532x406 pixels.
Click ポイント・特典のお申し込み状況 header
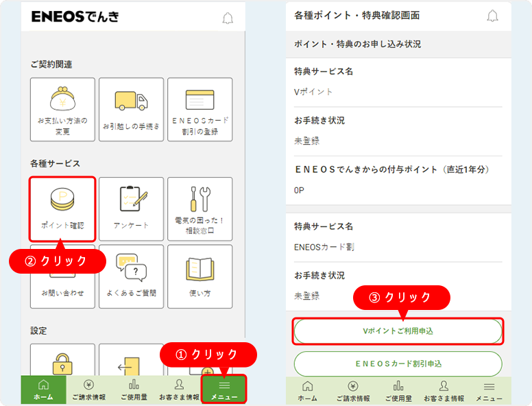[x=358, y=44]
